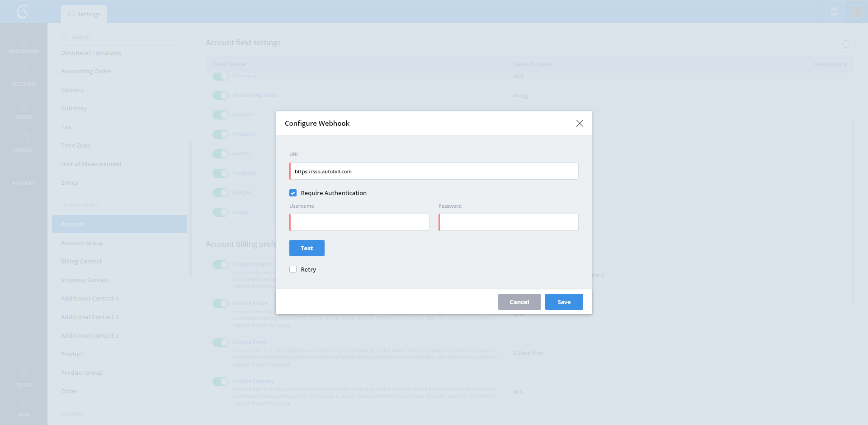The image size is (868, 425).
Task: Click the New plus icon
Action: coord(24,403)
